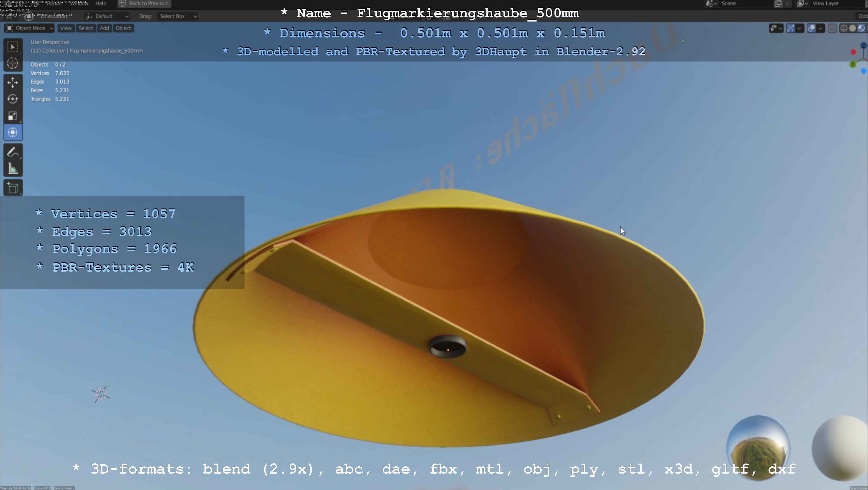The image size is (868, 490).
Task: Select the Measure ruler tool
Action: 13,169
